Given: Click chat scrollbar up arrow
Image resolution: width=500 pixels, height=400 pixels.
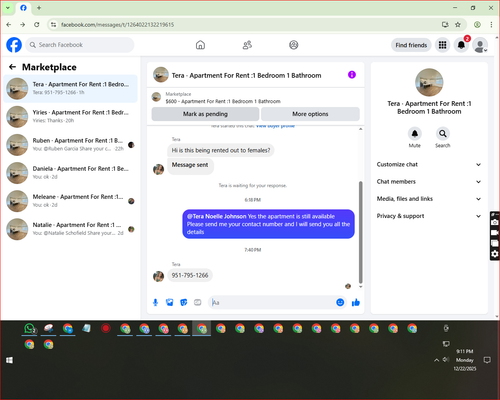Looking at the screenshot, I should [360, 129].
